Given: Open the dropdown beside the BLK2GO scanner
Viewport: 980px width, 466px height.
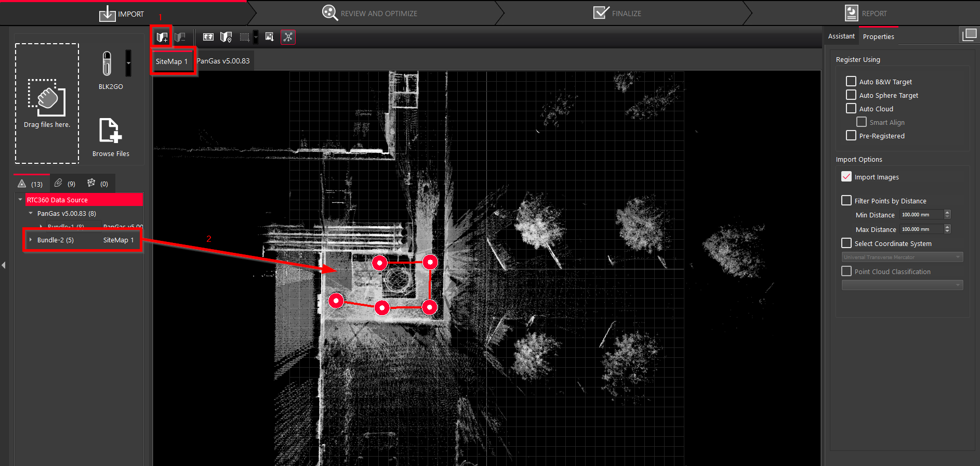Looking at the screenshot, I should click(x=128, y=63).
